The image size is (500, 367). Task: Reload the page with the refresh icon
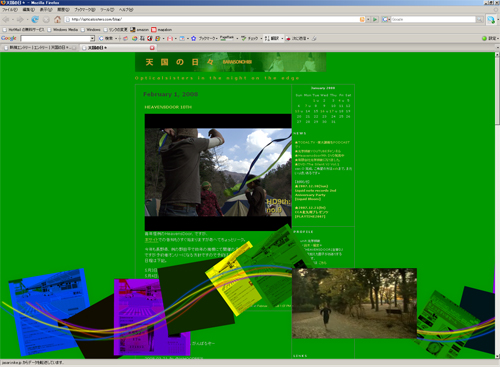click(35, 19)
